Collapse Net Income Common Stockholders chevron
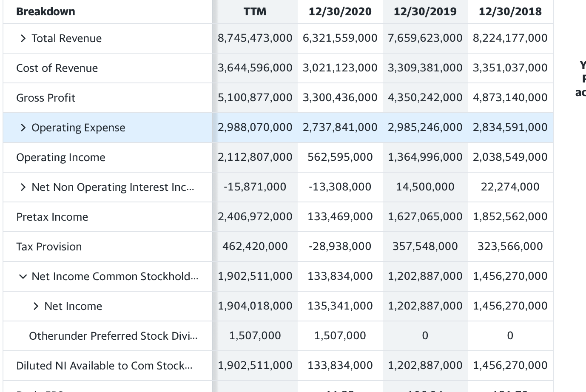The image size is (586, 392). 23,277
